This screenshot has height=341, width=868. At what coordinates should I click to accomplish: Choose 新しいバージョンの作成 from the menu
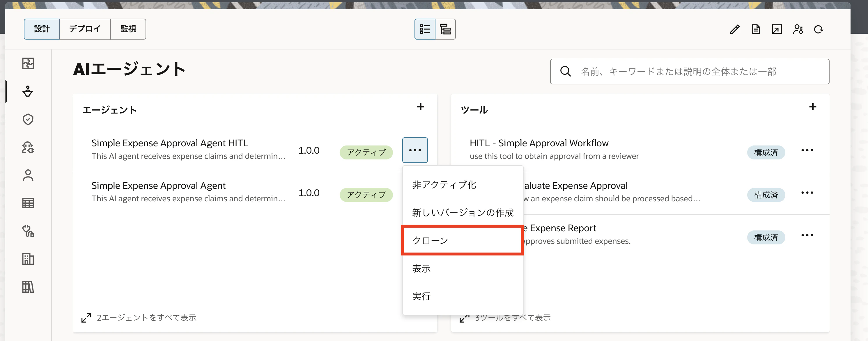pos(463,213)
